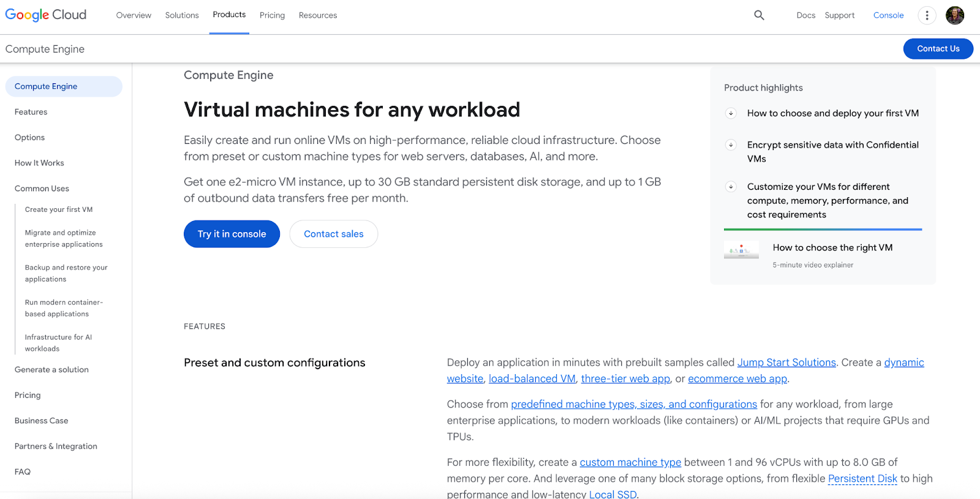This screenshot has height=499, width=980.
Task: Open the three-dot more options menu
Action: (x=927, y=15)
